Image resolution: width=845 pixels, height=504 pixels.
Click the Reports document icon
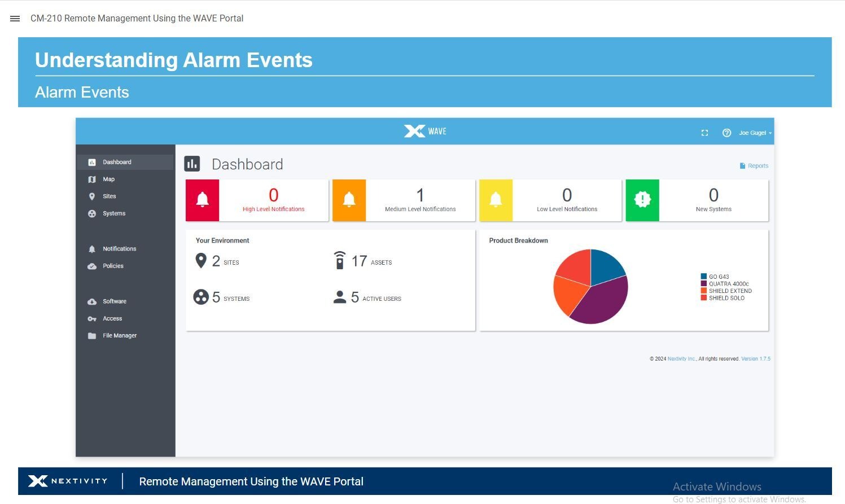pos(742,166)
